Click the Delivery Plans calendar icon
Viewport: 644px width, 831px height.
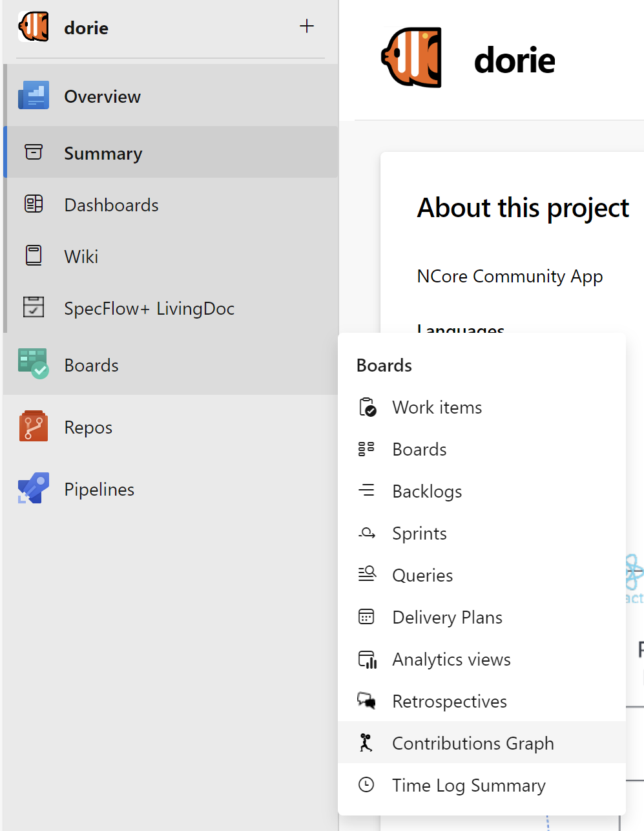366,616
